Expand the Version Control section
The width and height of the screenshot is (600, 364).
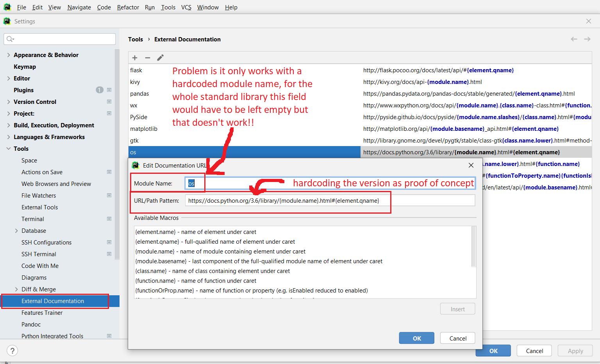tap(9, 102)
